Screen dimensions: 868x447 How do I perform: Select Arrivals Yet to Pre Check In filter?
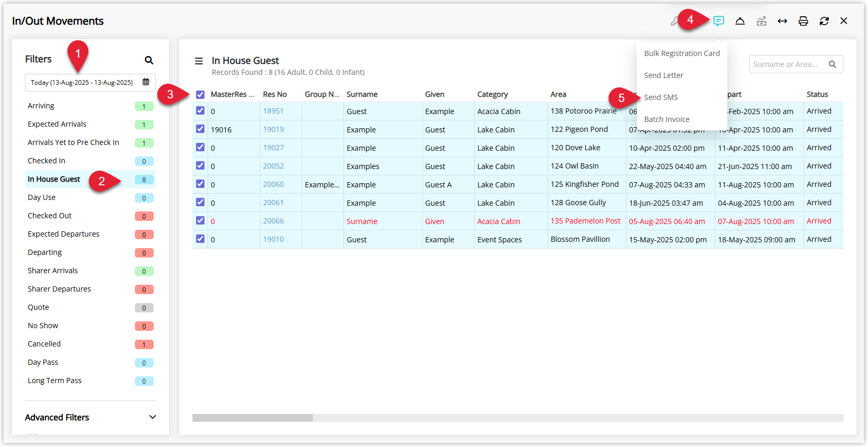[x=90, y=142]
